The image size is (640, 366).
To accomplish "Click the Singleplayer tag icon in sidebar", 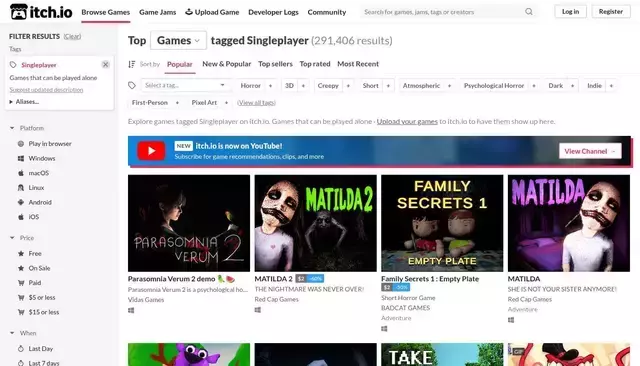I will pos(13,65).
